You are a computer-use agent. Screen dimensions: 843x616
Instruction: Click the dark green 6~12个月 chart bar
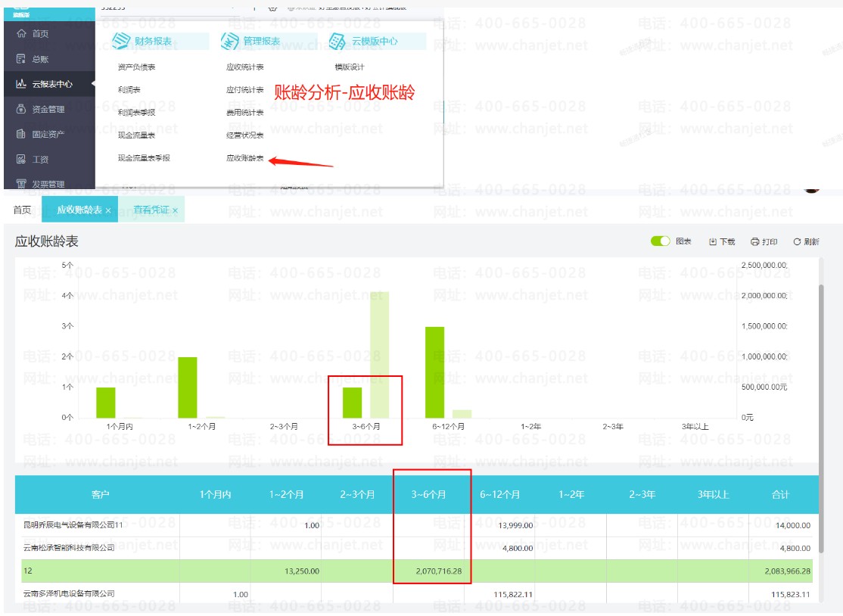(x=435, y=372)
